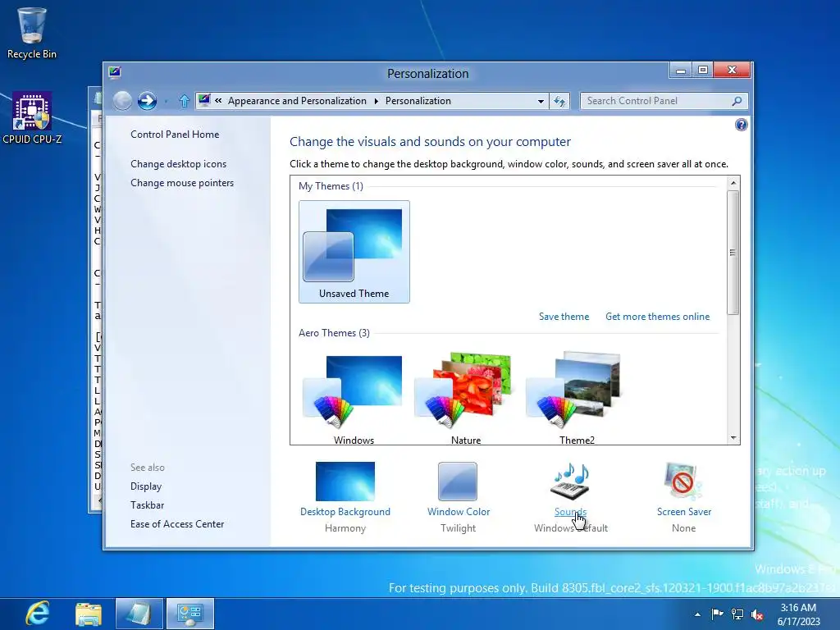Open the Screen Saver icon
This screenshot has width=840, height=630.
[683, 481]
